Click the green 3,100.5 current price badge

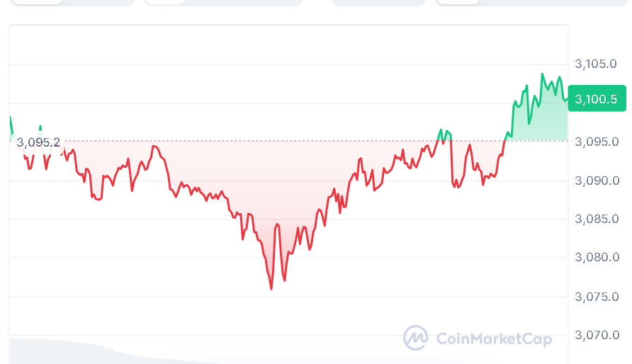click(x=597, y=99)
